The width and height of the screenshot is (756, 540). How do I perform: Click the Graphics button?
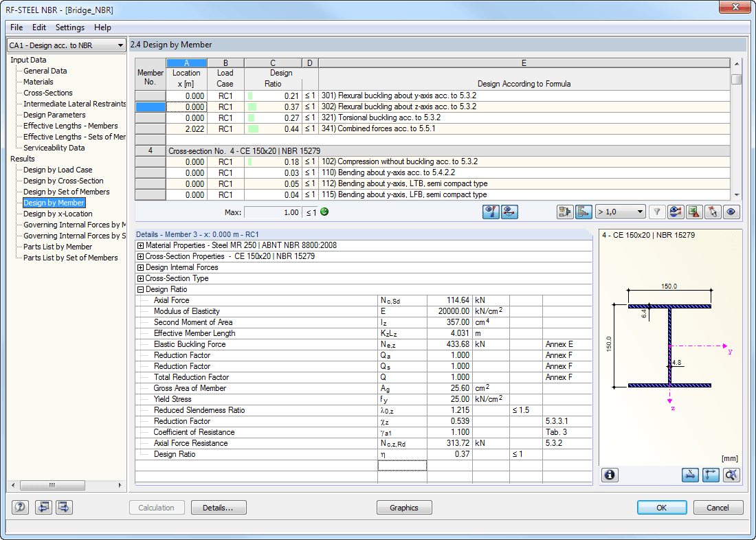[404, 507]
